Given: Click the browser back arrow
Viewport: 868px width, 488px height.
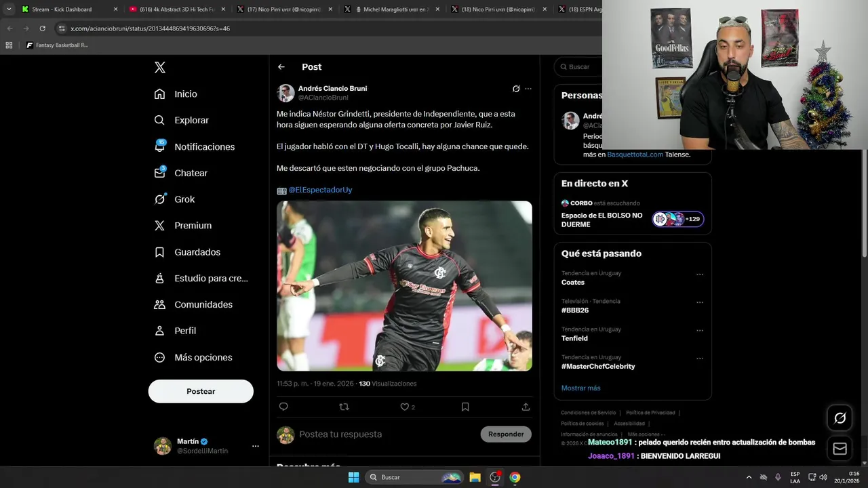Looking at the screenshot, I should pyautogui.click(x=9, y=28).
